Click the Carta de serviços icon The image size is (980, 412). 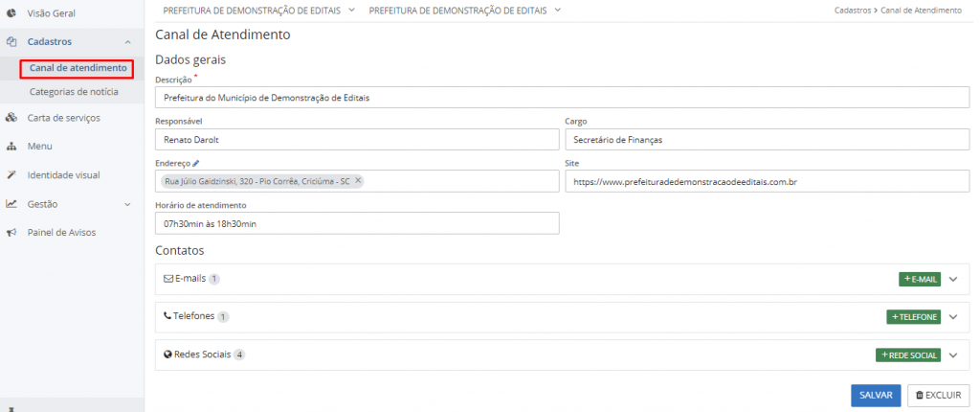tap(11, 118)
